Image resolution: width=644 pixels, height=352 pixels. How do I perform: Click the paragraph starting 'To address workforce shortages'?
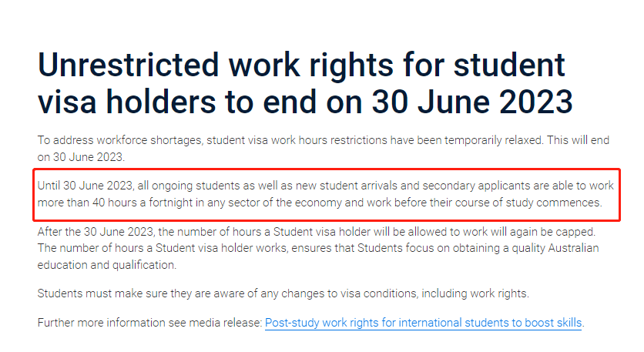[x=324, y=149]
